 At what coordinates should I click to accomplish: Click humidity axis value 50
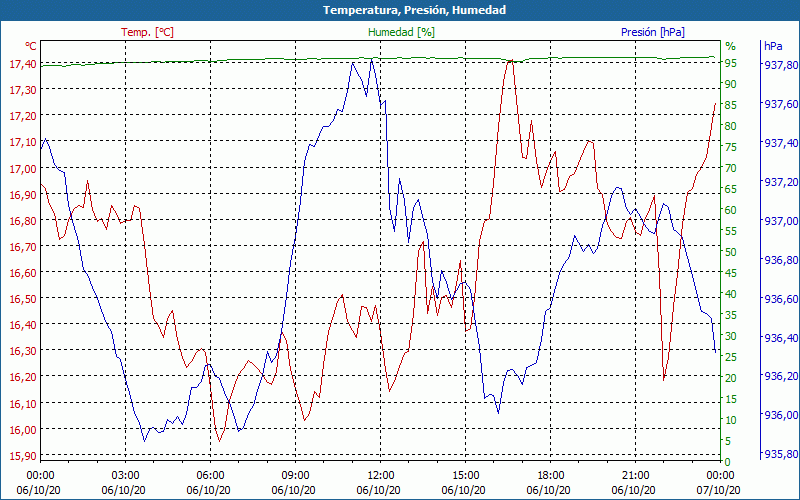[731, 252]
